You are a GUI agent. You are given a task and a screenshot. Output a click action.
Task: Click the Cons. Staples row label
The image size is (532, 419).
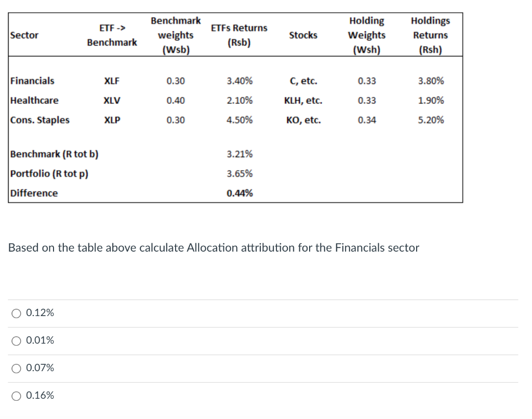pyautogui.click(x=39, y=120)
